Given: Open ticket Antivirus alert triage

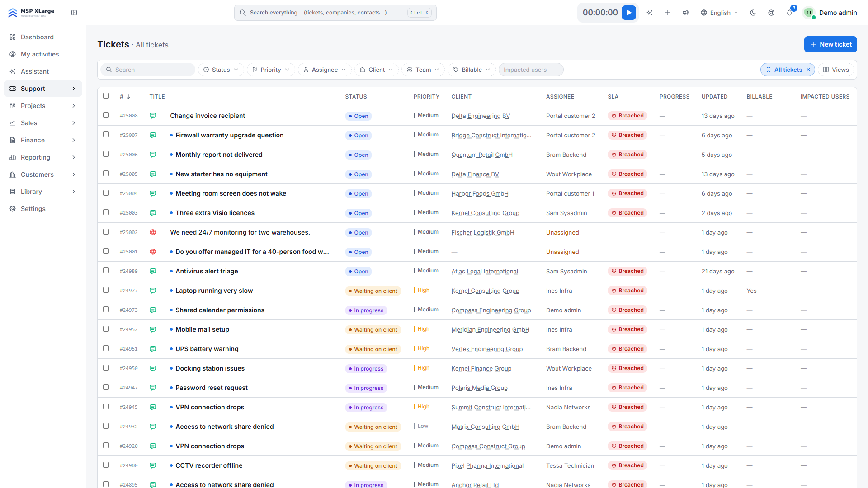Looking at the screenshot, I should 207,271.
